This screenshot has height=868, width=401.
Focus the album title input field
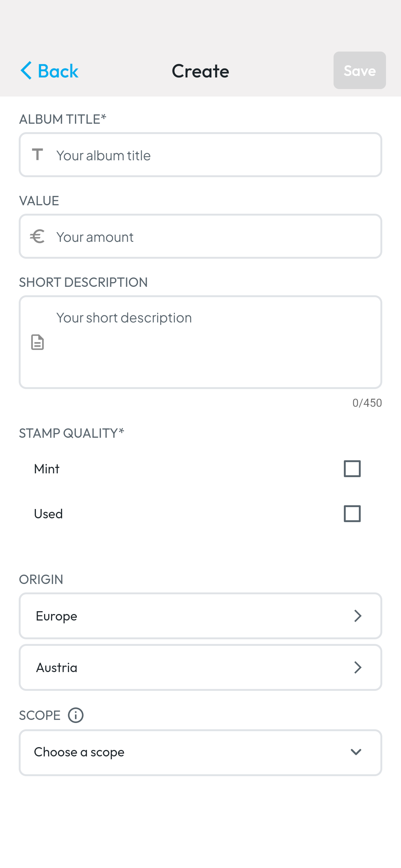(x=200, y=155)
